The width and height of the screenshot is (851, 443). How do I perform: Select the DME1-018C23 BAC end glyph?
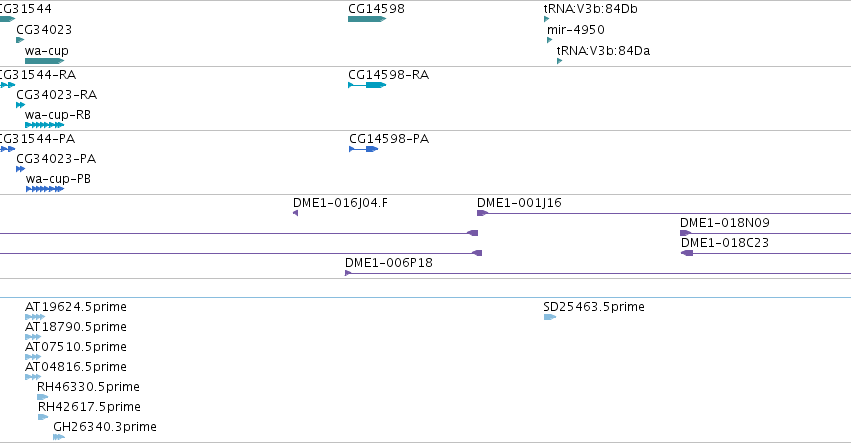click(x=687, y=253)
